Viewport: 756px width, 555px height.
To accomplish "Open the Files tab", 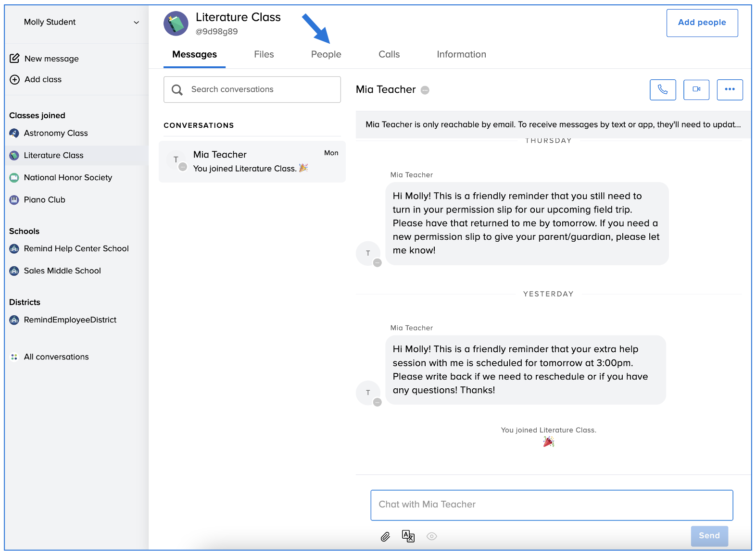I will click(x=264, y=55).
